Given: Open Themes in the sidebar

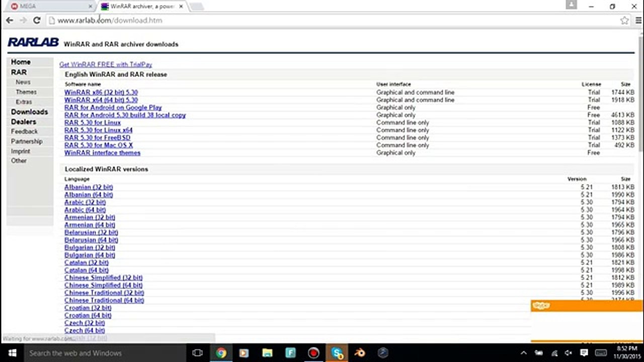Looking at the screenshot, I should tap(26, 92).
